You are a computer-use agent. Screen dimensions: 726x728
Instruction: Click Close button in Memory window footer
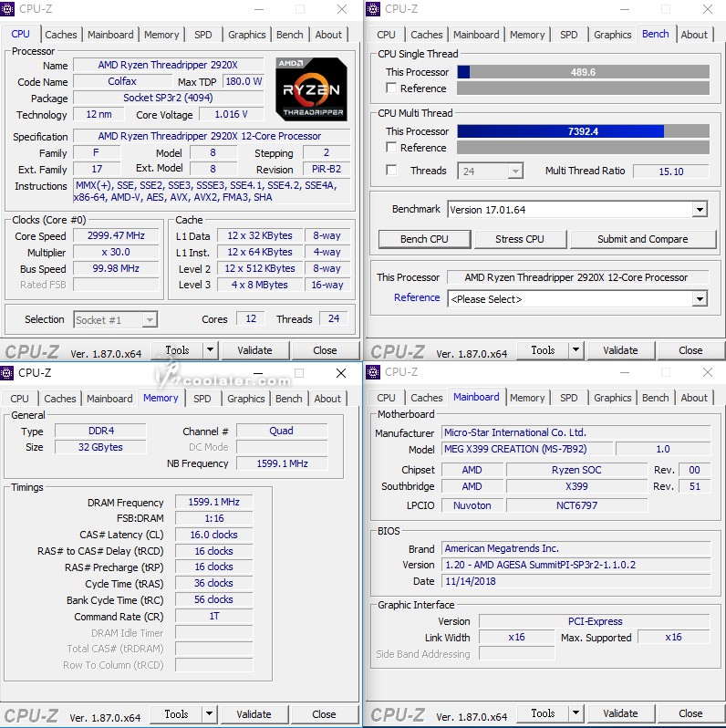click(324, 714)
